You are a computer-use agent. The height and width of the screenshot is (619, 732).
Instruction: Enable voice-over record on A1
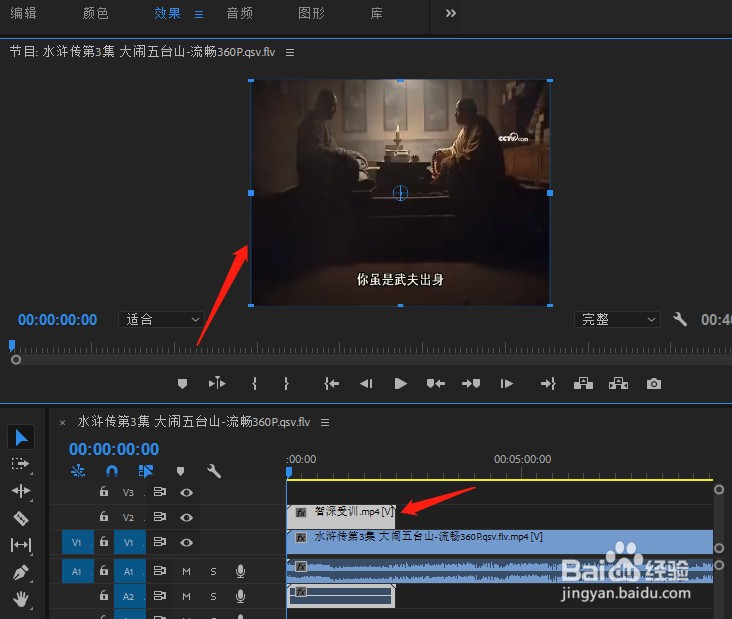pyautogui.click(x=240, y=571)
